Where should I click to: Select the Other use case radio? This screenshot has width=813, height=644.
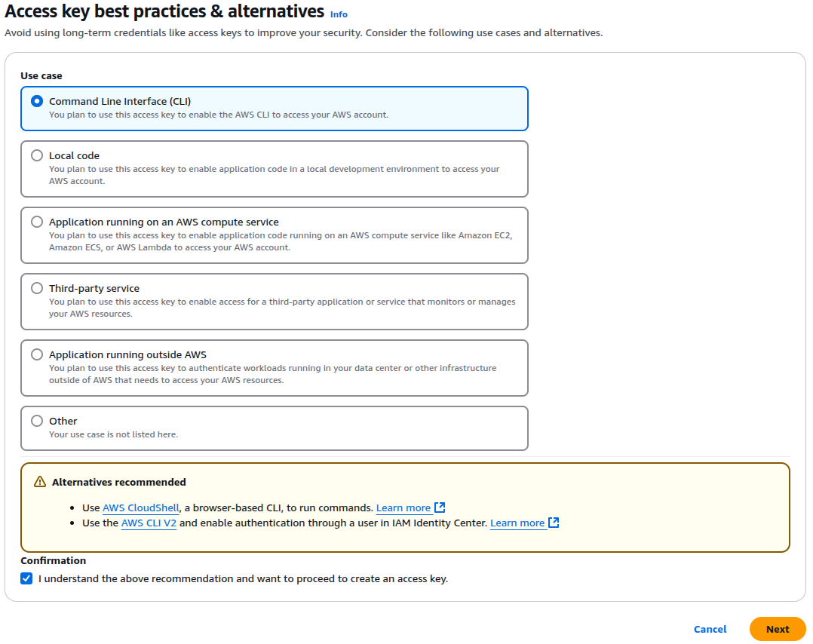[37, 421]
